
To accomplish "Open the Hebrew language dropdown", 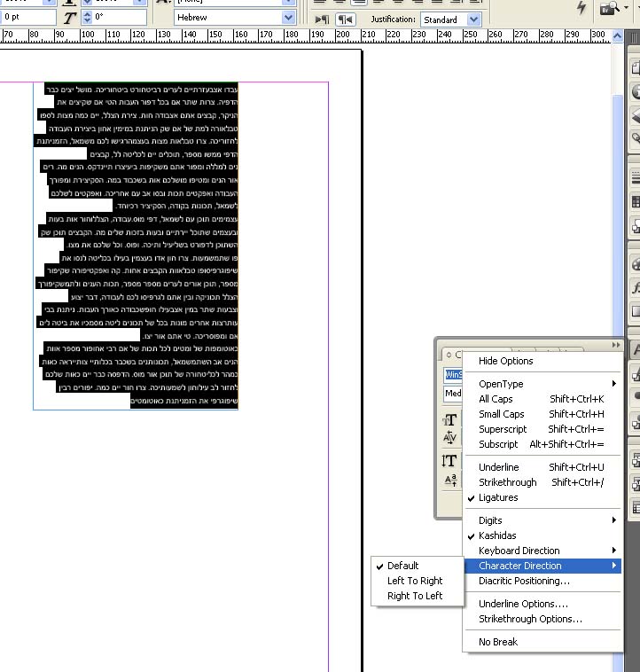I will tap(289, 18).
